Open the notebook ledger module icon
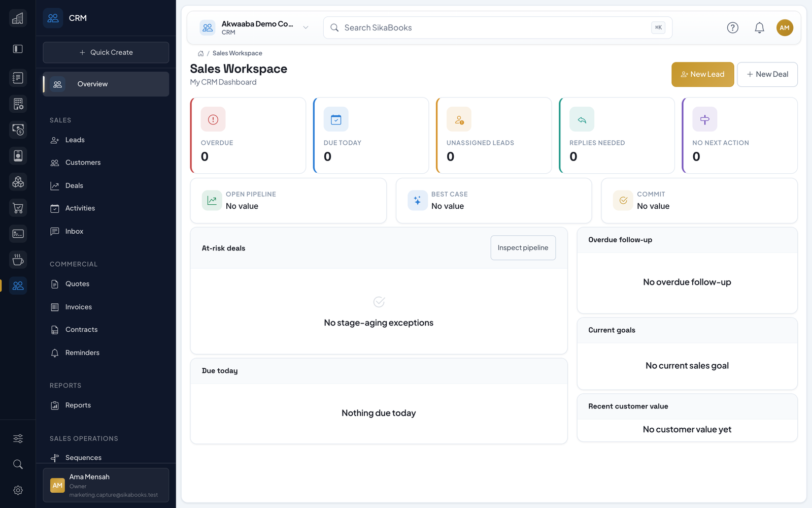This screenshot has width=812, height=508. click(18, 78)
